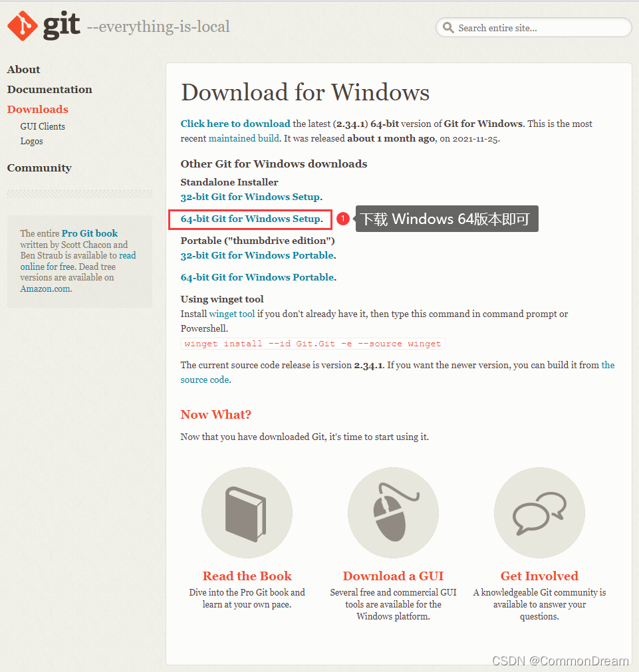This screenshot has width=639, height=672.
Task: Click the speech bubbles community icon
Action: point(539,512)
